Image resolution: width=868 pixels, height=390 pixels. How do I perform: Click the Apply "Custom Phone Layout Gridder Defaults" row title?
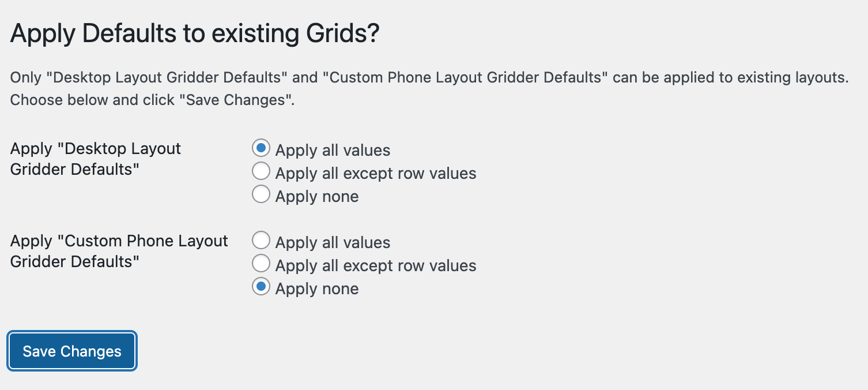click(x=119, y=251)
